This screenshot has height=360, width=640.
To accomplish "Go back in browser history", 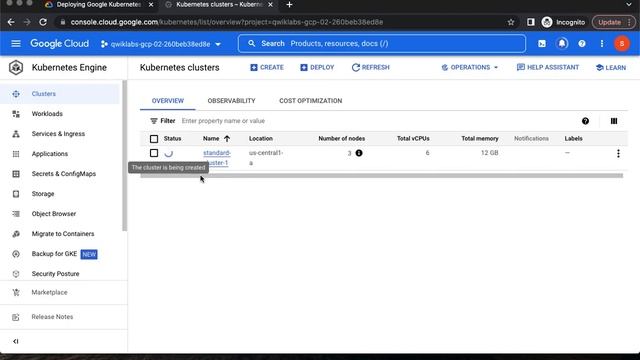I will point(11,22).
